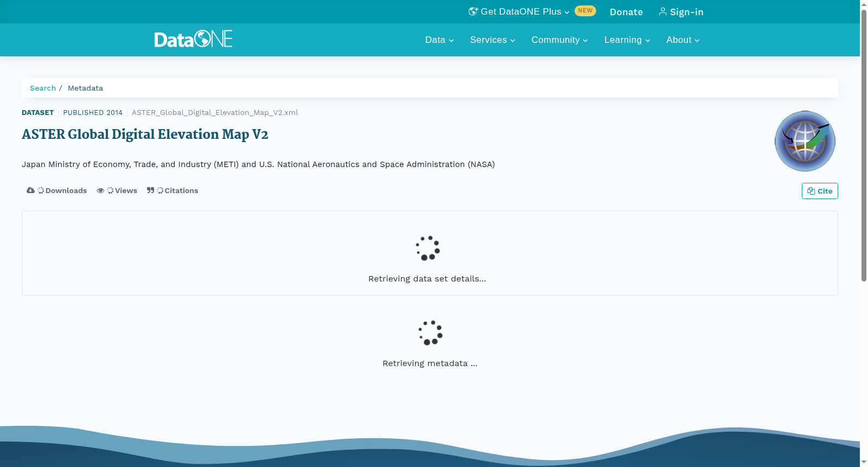Click the PUBLISHED 2014 label
The image size is (868, 467).
pyautogui.click(x=93, y=112)
